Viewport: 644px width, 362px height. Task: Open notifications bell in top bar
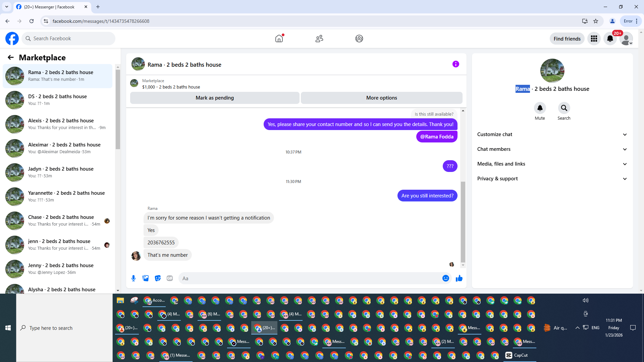click(x=610, y=39)
